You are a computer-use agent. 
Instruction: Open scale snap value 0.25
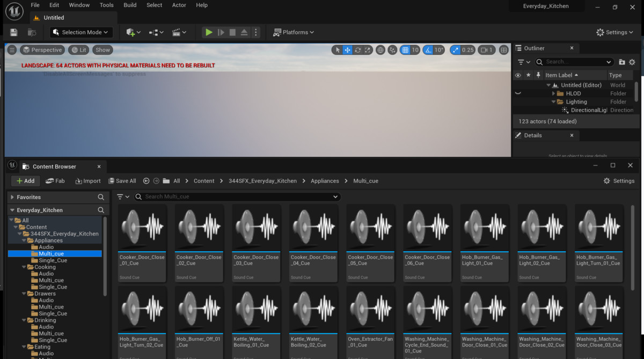pyautogui.click(x=468, y=50)
